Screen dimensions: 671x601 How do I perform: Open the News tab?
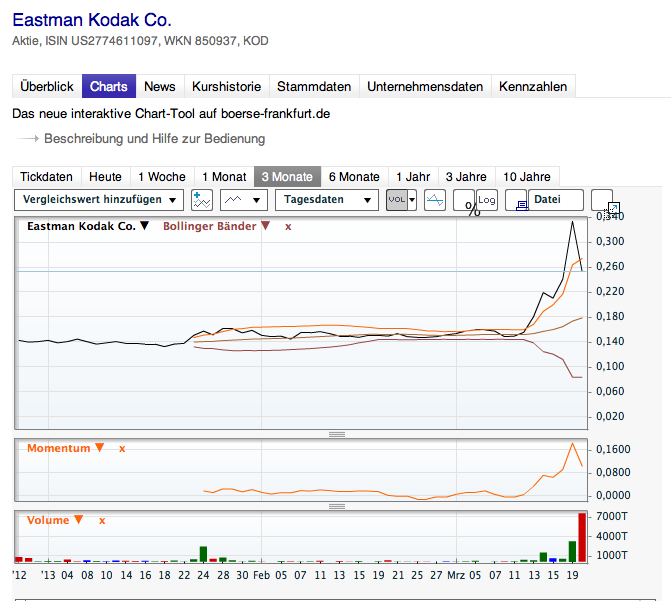[160, 86]
